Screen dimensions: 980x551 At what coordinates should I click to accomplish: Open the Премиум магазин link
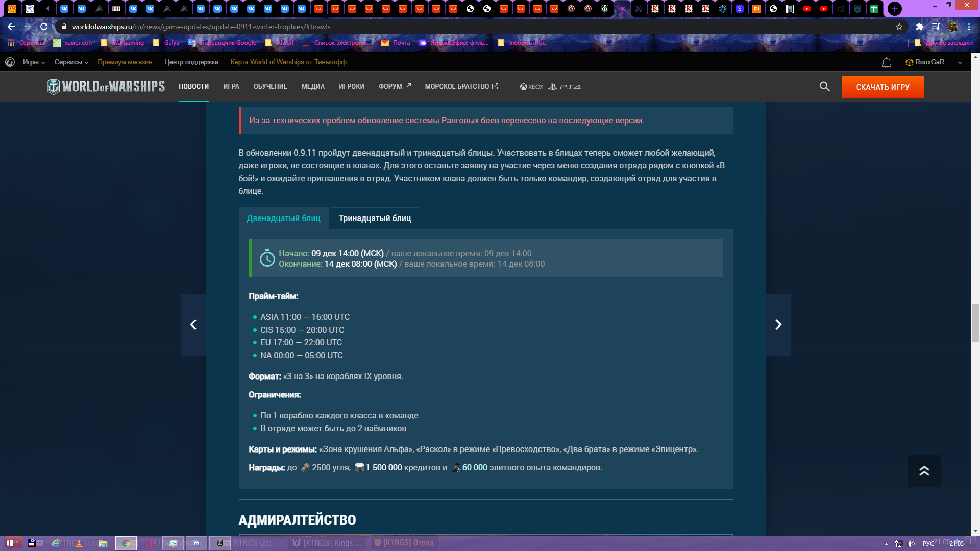125,62
